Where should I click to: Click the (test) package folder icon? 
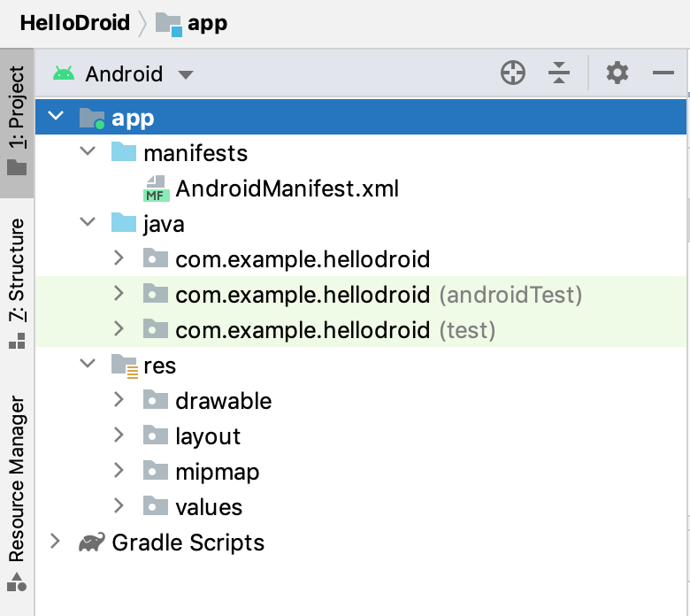156,329
